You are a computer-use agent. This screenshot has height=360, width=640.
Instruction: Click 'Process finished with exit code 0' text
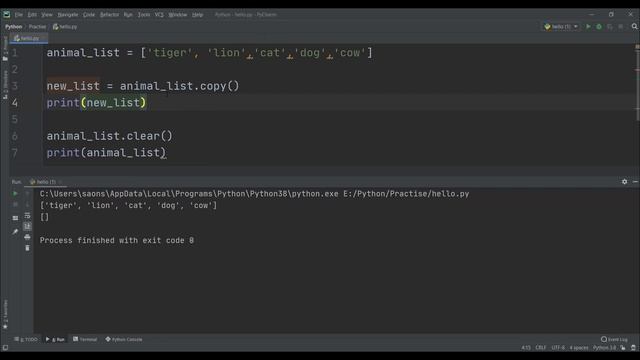tap(117, 240)
